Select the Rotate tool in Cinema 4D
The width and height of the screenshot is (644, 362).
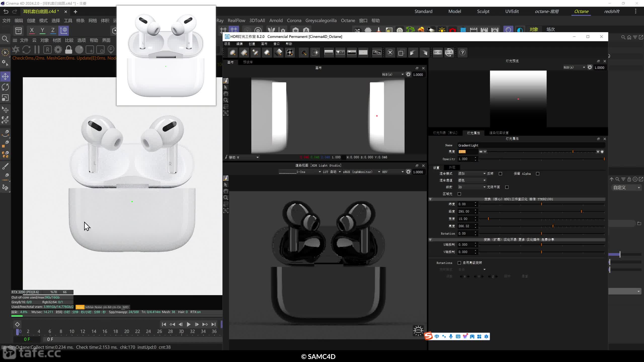pos(5,87)
